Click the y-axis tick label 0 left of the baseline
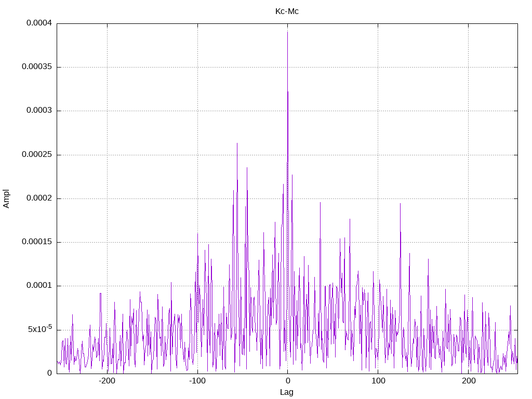Viewport: 532px width, 399px height. (x=49, y=373)
